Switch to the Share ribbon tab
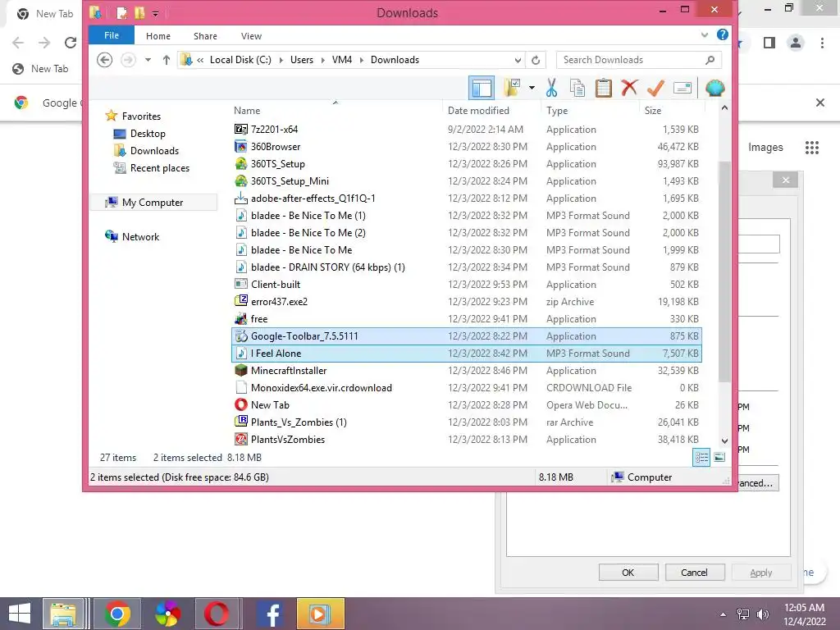Viewport: 840px width, 630px height. [205, 36]
